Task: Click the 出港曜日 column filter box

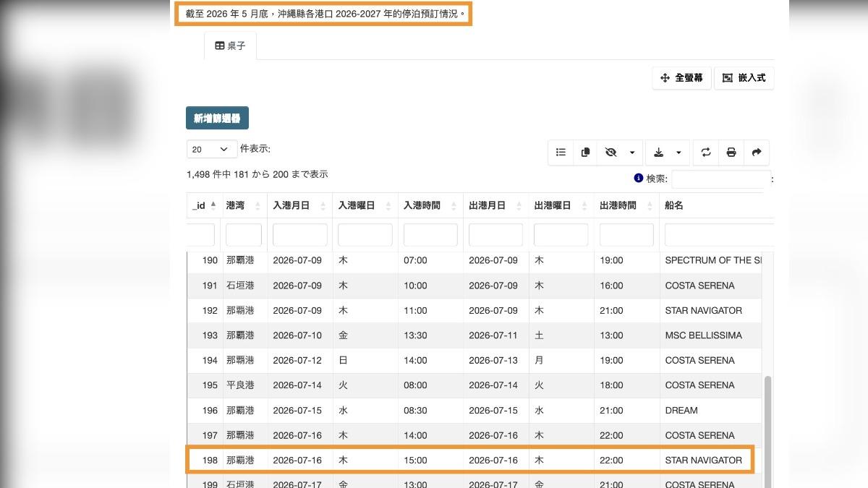Action: (x=561, y=234)
